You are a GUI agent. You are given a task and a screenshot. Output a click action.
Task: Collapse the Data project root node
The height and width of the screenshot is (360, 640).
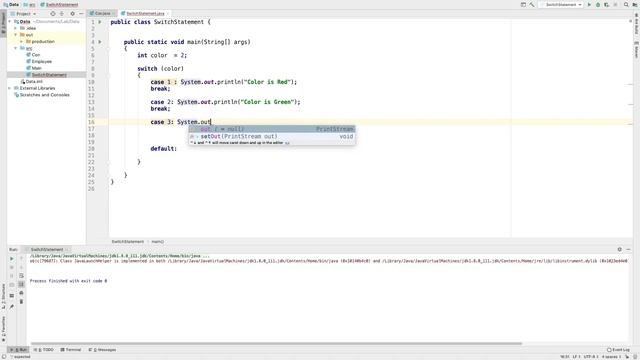(10, 22)
